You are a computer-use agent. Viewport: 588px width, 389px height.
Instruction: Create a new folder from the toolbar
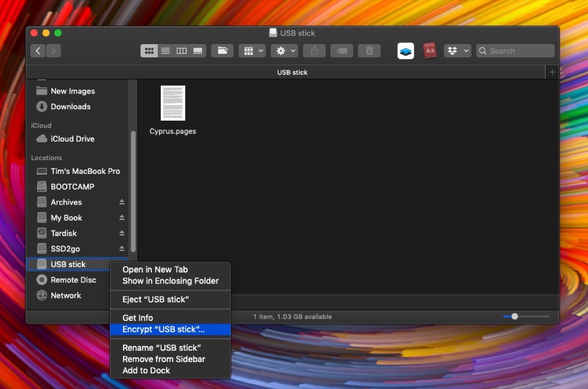click(x=222, y=50)
